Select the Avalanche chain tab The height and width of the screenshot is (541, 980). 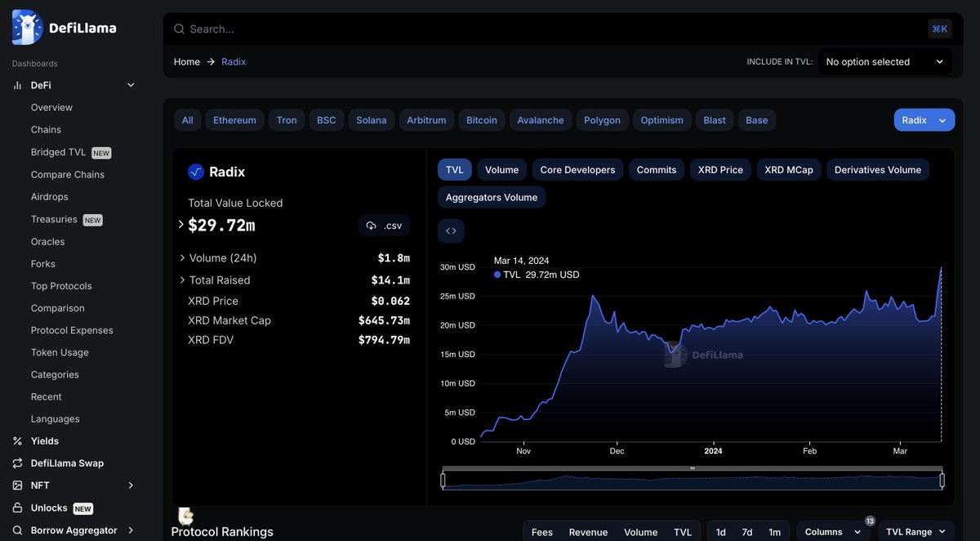pyautogui.click(x=541, y=120)
